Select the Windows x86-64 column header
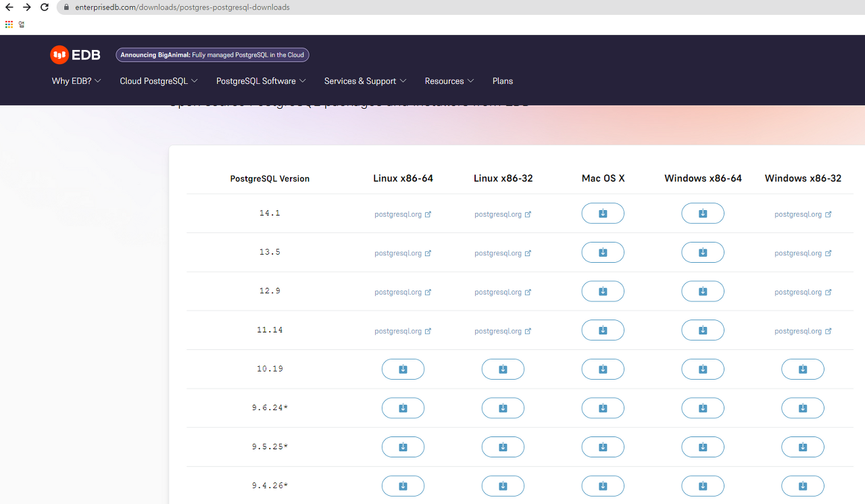The width and height of the screenshot is (865, 504). (703, 178)
